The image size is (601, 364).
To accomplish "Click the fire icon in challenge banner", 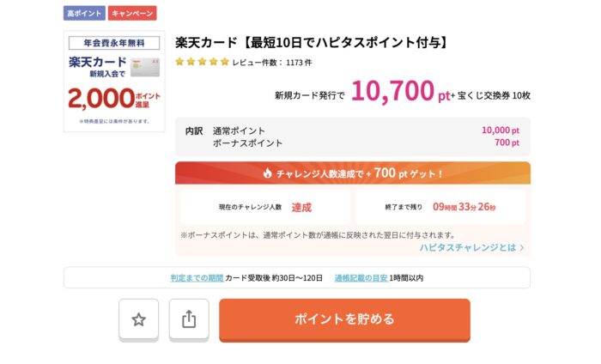I will click(x=267, y=173).
